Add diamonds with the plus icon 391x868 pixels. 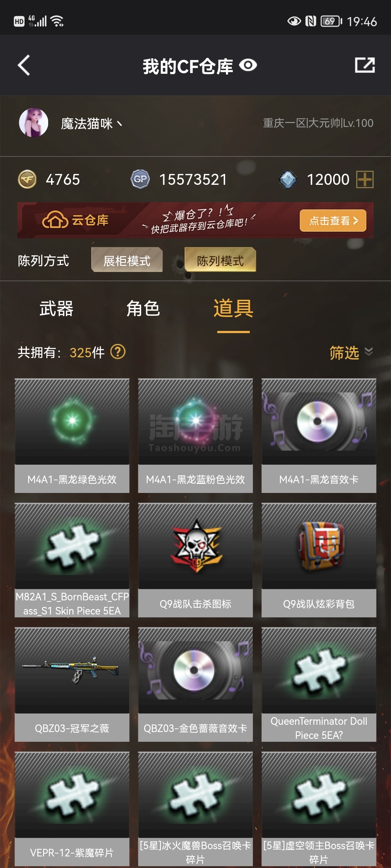coord(365,179)
